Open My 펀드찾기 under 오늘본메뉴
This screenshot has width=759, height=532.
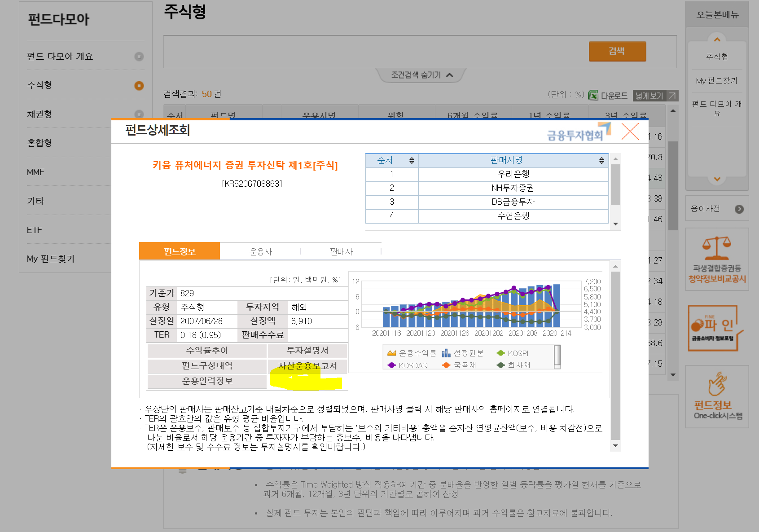click(717, 81)
